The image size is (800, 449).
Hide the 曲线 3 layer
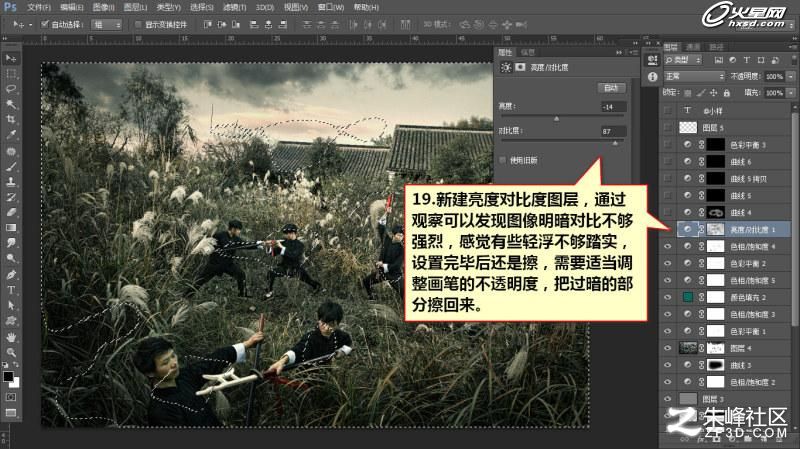pos(667,365)
